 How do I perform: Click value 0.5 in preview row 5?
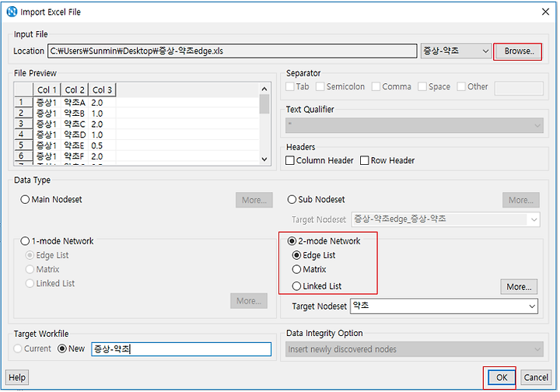coord(97,145)
